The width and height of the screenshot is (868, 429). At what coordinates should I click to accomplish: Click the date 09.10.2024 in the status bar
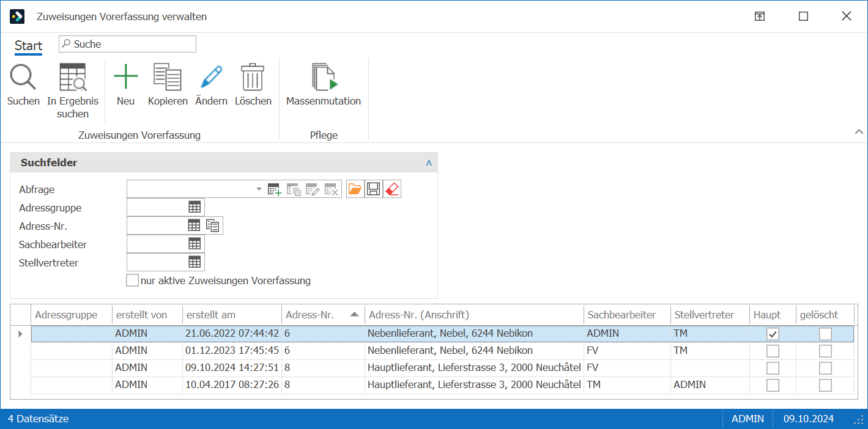tap(809, 419)
